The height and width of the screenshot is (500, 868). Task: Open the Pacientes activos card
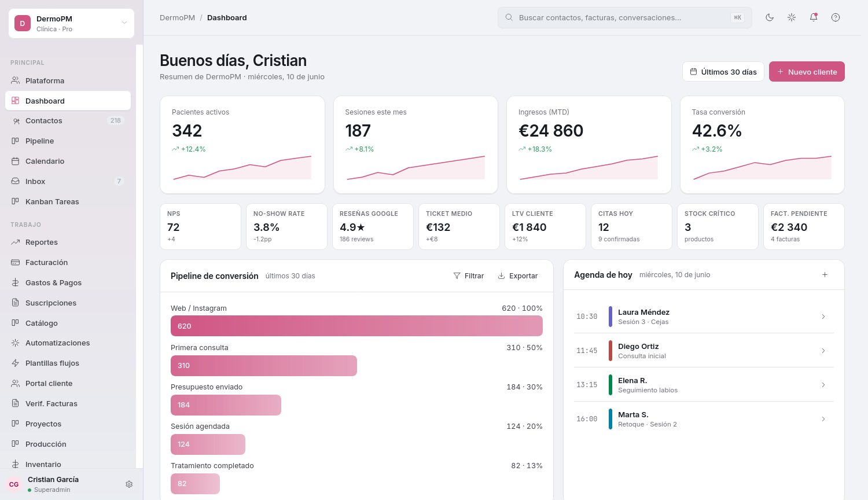(x=242, y=145)
